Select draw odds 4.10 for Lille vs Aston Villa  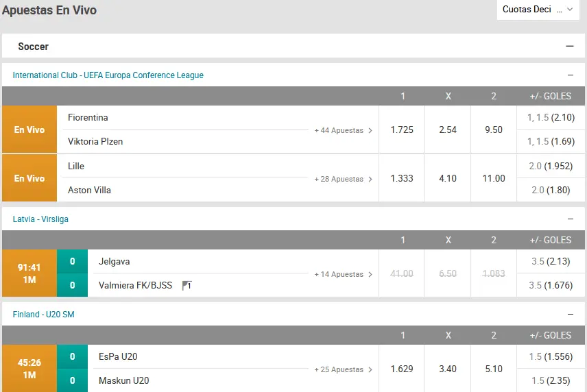(448, 178)
